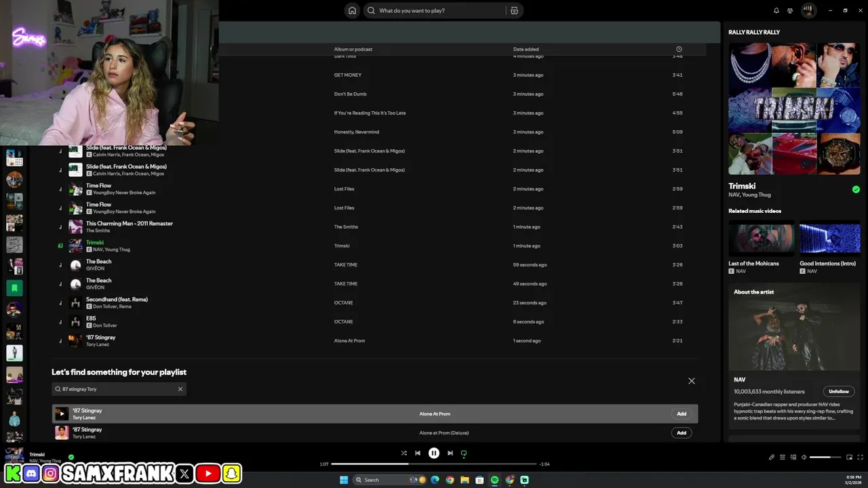
Task: Open the Windows Start menu
Action: tap(344, 480)
